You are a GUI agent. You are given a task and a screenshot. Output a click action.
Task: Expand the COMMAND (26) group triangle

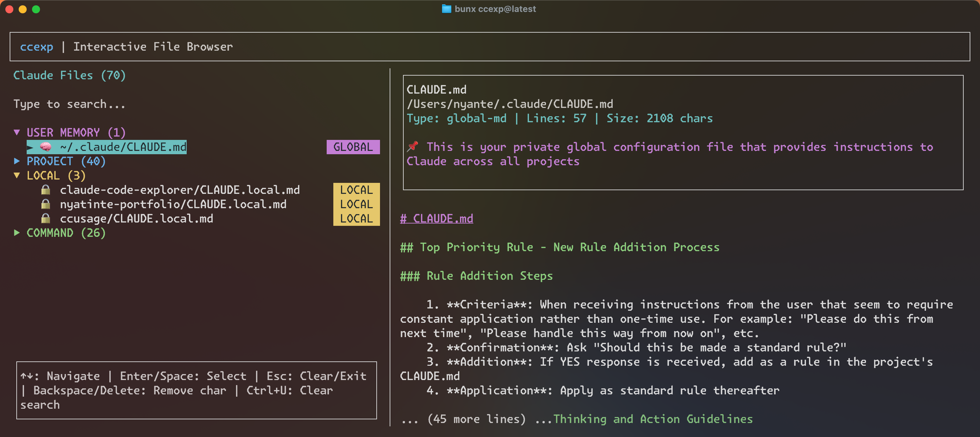tap(17, 232)
